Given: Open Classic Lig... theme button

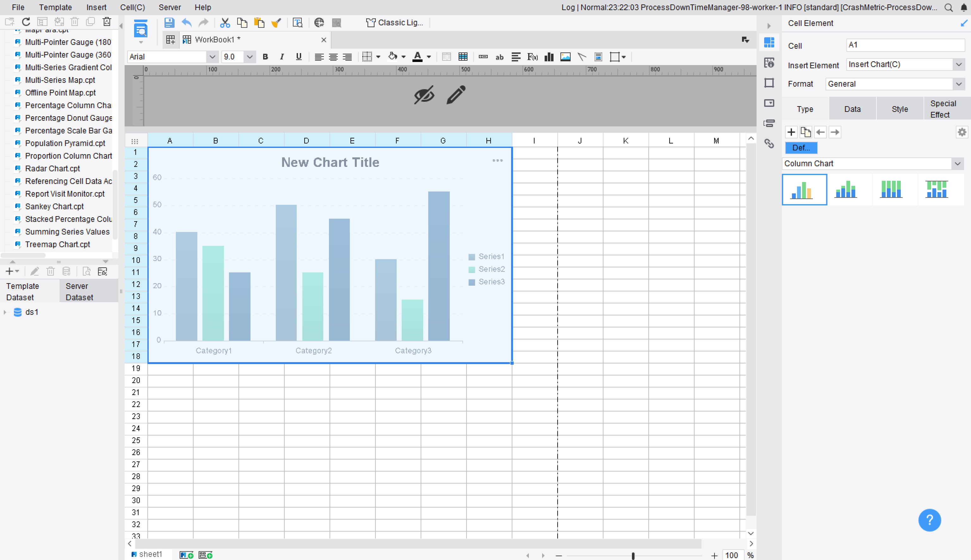Looking at the screenshot, I should click(x=395, y=23).
